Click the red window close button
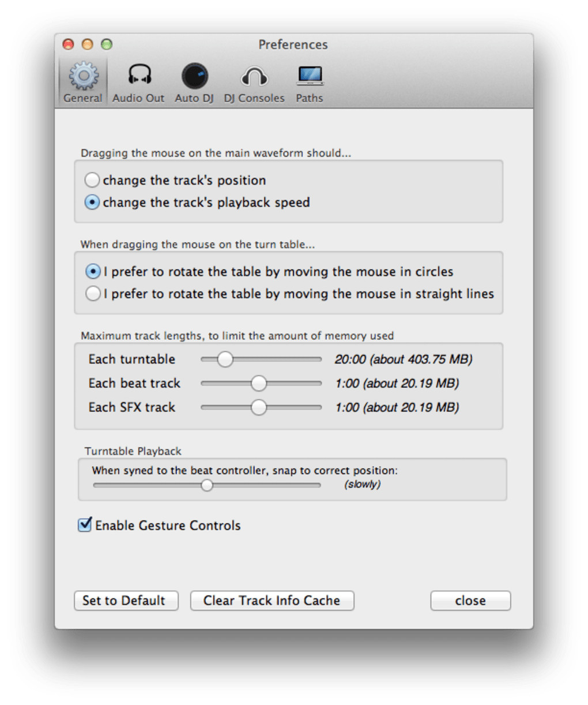Image resolution: width=588 pixels, height=705 pixels. (x=69, y=44)
